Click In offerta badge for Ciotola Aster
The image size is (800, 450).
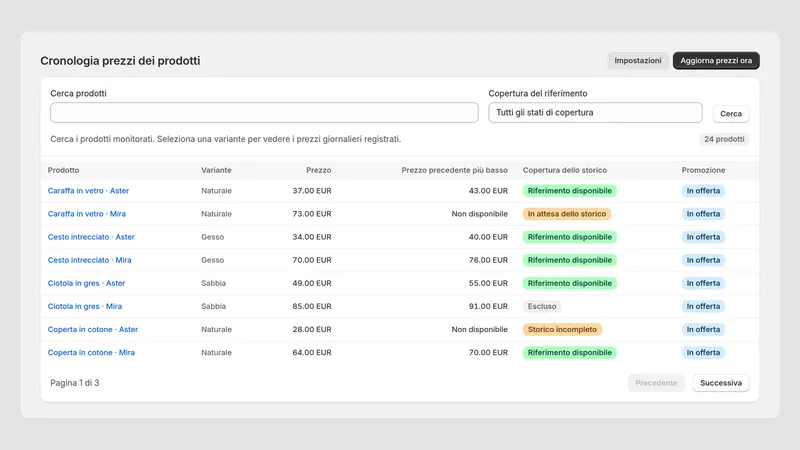tap(703, 283)
